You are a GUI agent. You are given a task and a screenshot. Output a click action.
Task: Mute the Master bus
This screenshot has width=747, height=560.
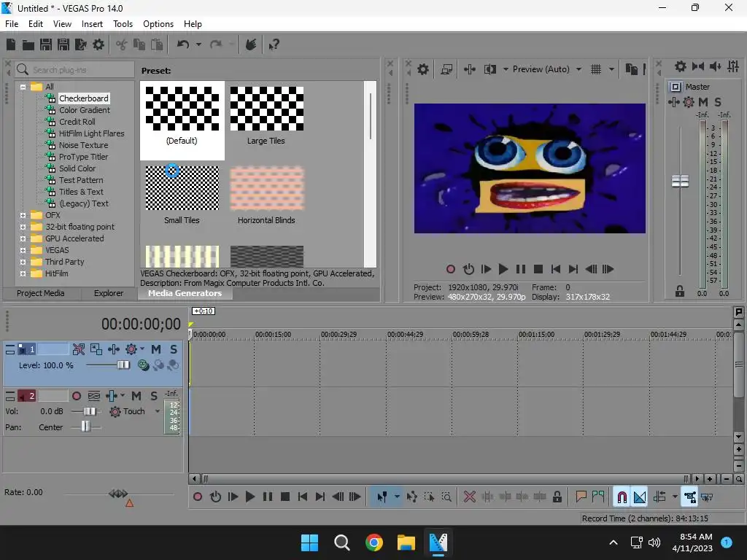tap(703, 102)
